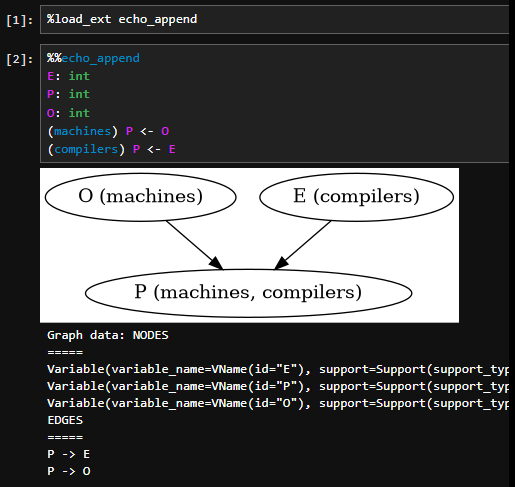Viewport: 515px width, 487px height.
Task: Select the cell prompt labeled [1]:
Action: tap(20, 21)
